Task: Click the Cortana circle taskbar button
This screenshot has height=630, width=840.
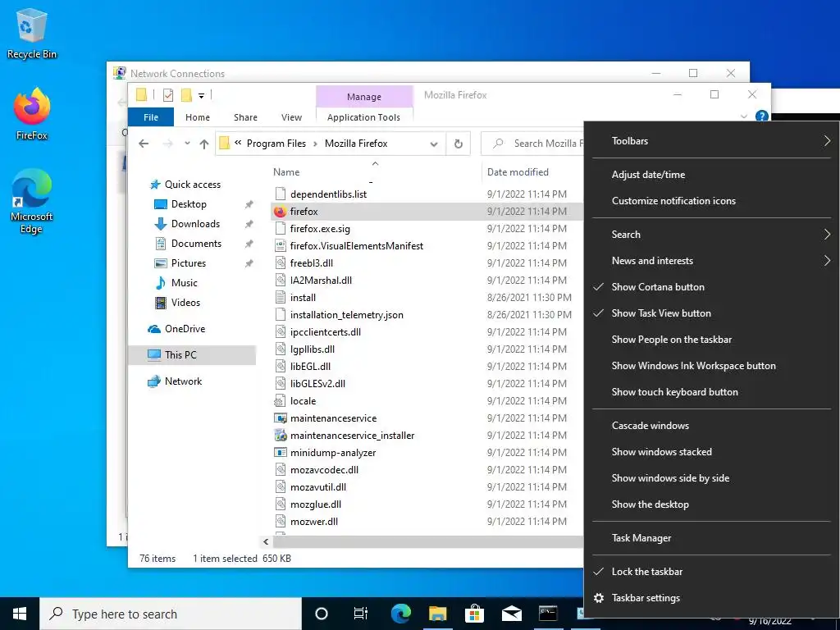Action: 322,614
